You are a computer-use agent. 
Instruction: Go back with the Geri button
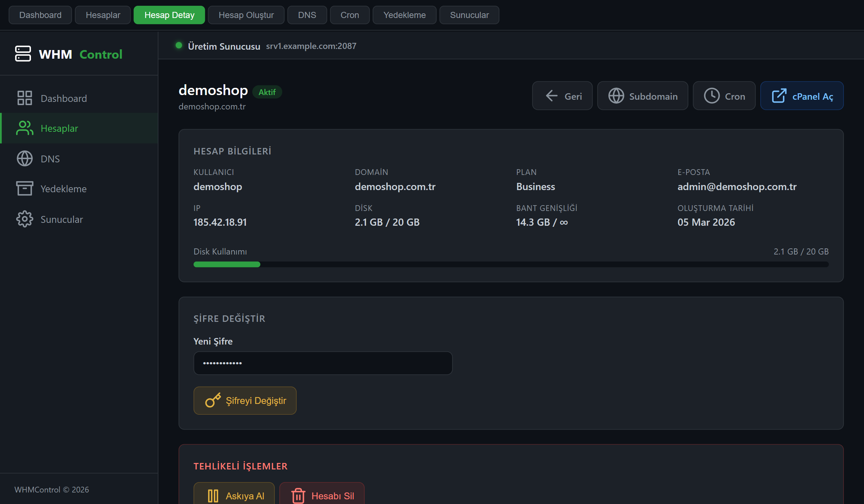coord(562,96)
